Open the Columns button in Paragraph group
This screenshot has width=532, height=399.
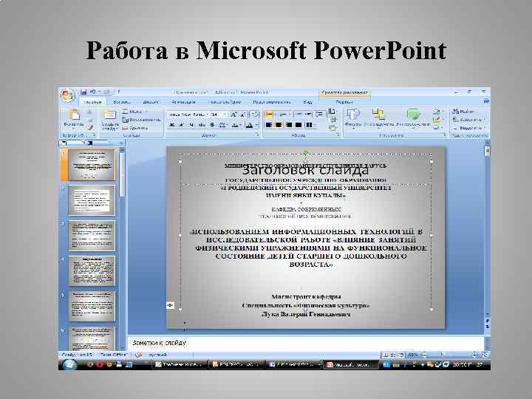click(x=311, y=125)
